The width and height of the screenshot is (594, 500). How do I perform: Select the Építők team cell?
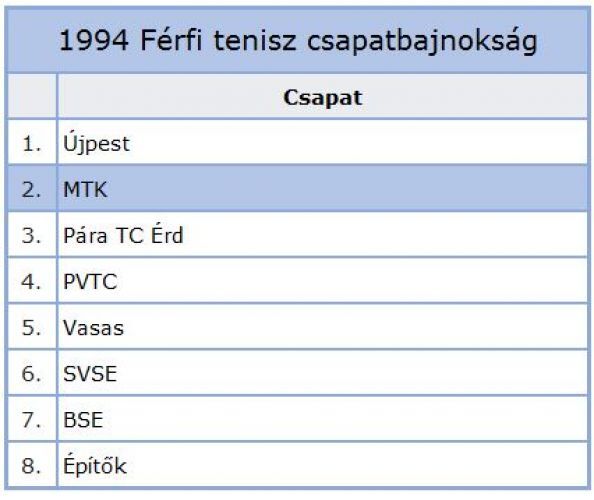(x=323, y=465)
